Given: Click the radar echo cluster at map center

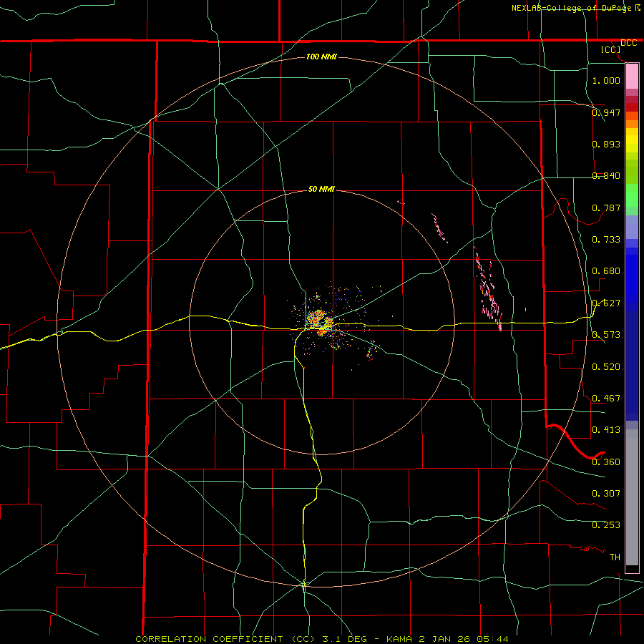Looking at the screenshot, I should tap(321, 323).
